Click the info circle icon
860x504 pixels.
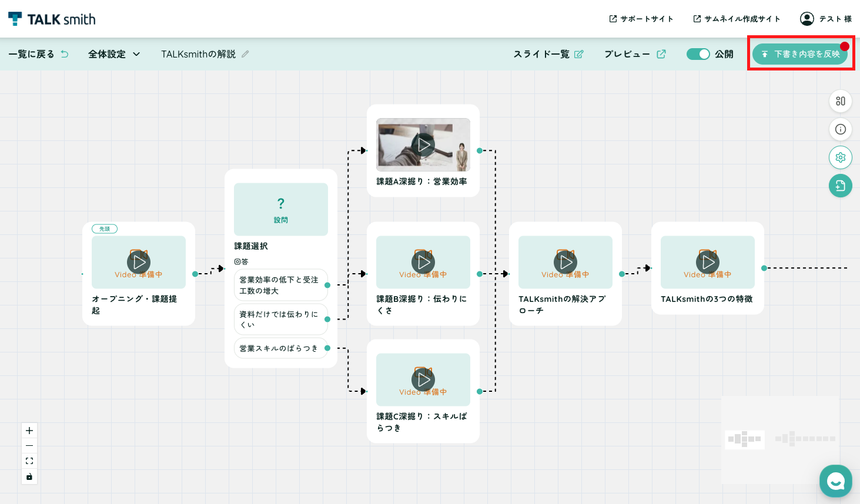click(841, 129)
